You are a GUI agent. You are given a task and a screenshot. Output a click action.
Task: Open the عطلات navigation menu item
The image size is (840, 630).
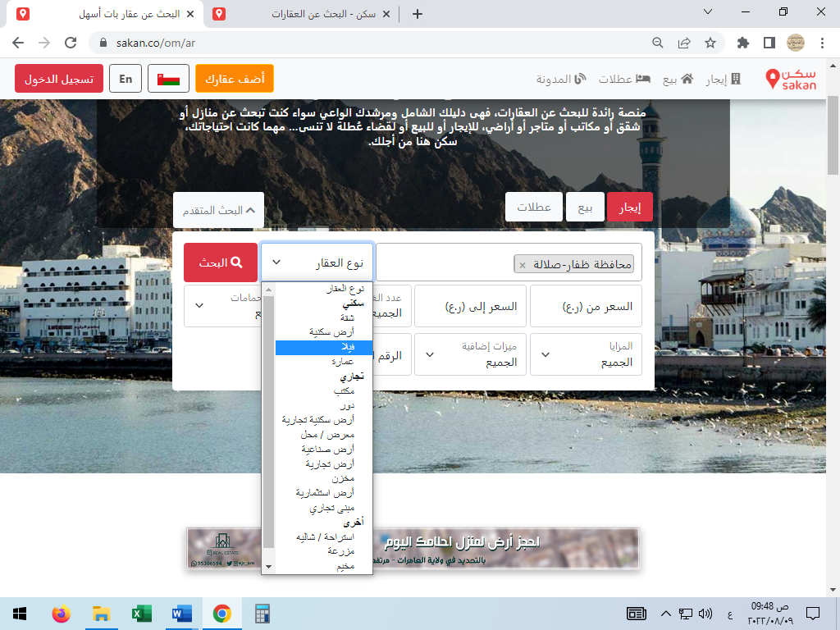pos(624,80)
